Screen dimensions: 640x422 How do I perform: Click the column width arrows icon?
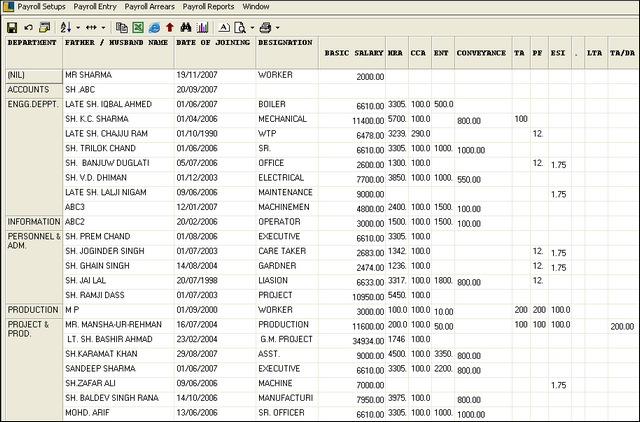91,28
